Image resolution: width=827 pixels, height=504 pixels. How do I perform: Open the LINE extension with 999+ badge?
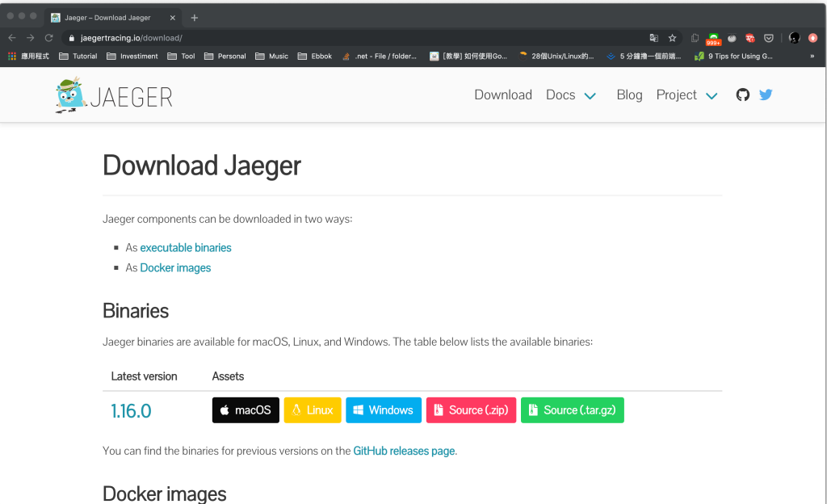(713, 39)
